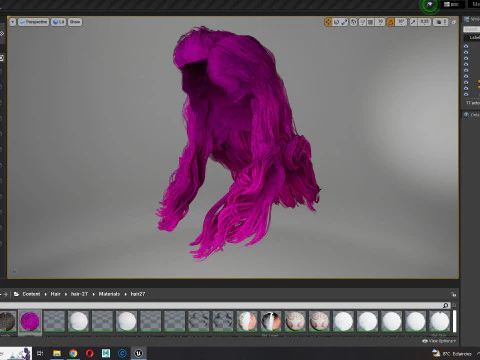Open Maya from the taskbar
The image size is (480, 360).
point(106,353)
